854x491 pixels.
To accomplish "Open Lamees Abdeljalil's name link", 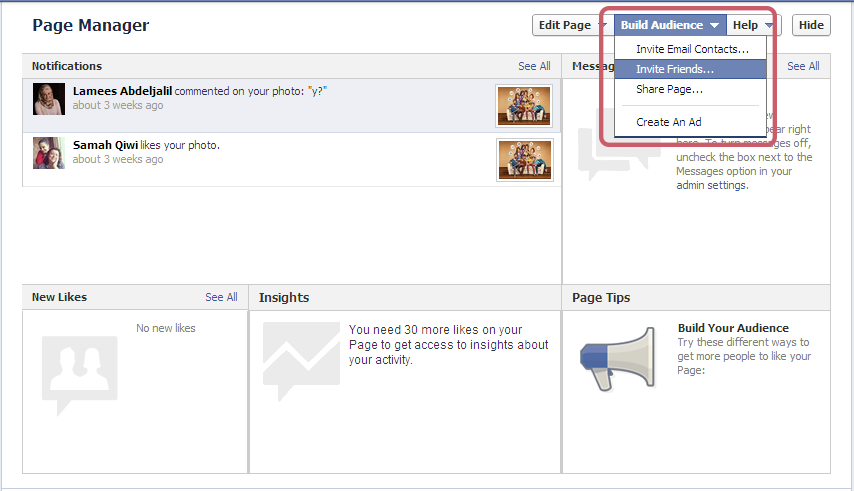I will (x=124, y=91).
